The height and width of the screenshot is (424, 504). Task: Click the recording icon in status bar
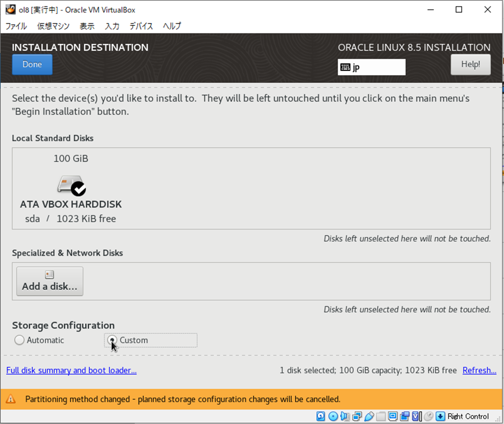point(404,416)
